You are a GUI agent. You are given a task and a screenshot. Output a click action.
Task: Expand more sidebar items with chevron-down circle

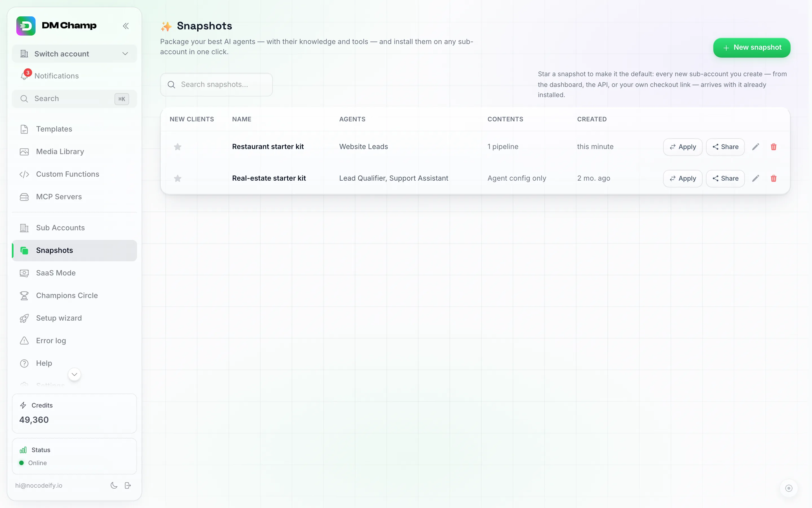click(74, 374)
